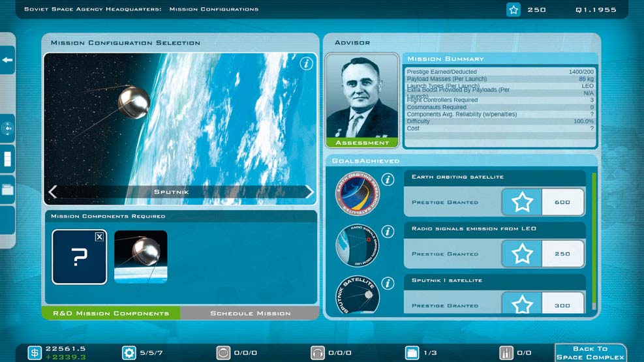Image resolution: width=644 pixels, height=362 pixels.
Task: Click the star beside prestige 300
Action: pos(522,304)
